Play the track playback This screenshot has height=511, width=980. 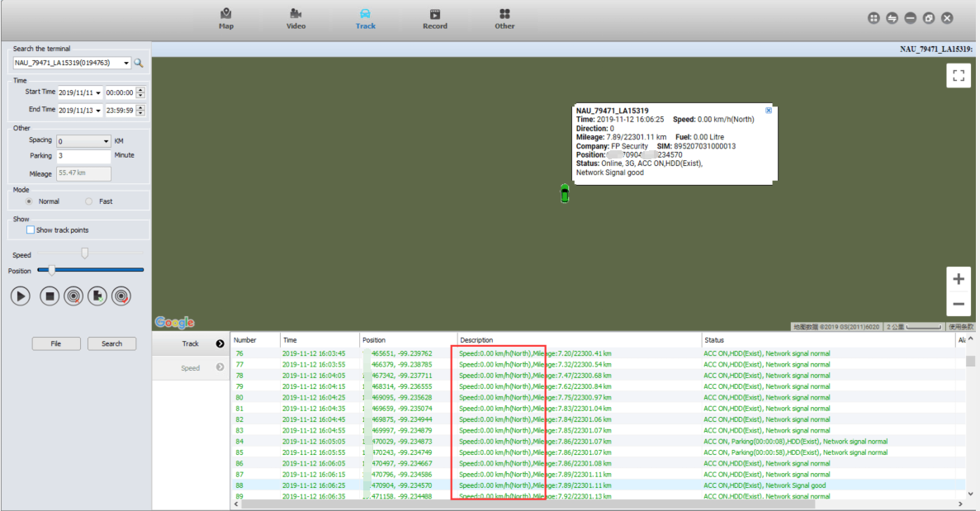pos(20,296)
